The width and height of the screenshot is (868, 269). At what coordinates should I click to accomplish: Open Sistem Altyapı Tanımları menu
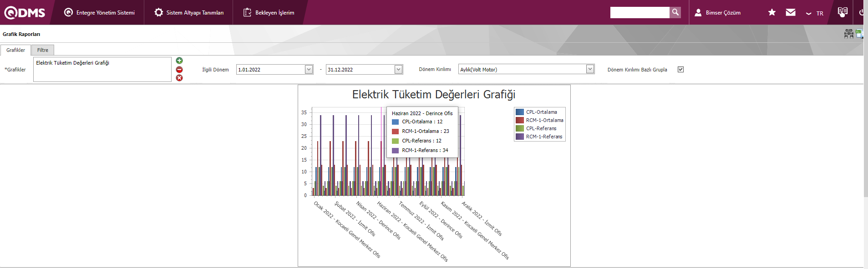pos(189,13)
